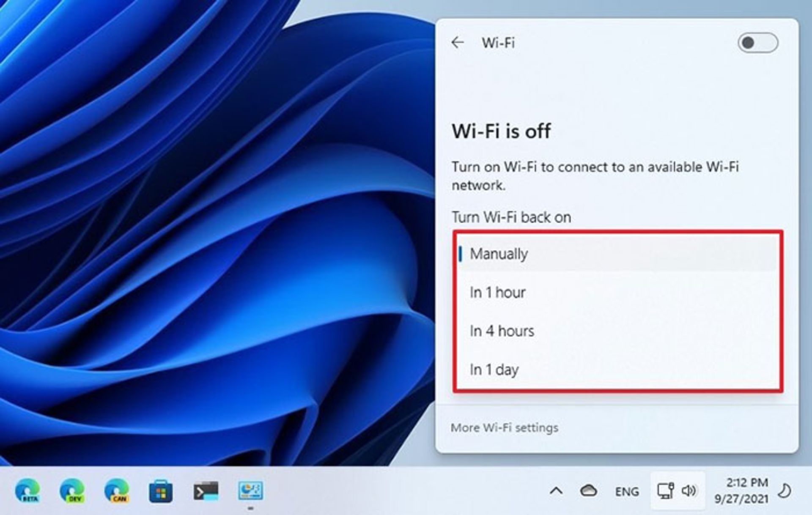Click the back arrow in Wi-Fi panel
The image size is (812, 515).
(x=458, y=43)
